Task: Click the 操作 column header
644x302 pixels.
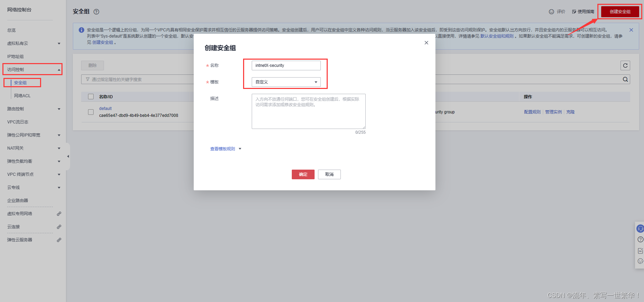Action: pyautogui.click(x=528, y=97)
